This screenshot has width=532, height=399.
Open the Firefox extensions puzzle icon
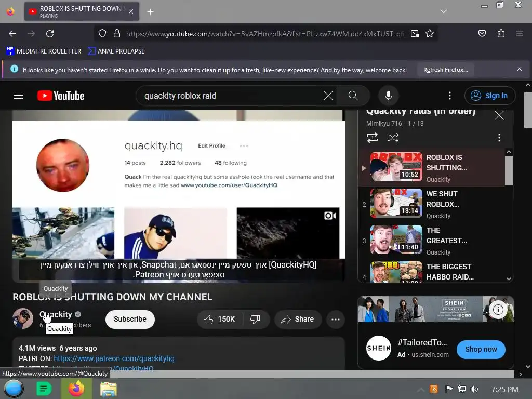(x=501, y=33)
